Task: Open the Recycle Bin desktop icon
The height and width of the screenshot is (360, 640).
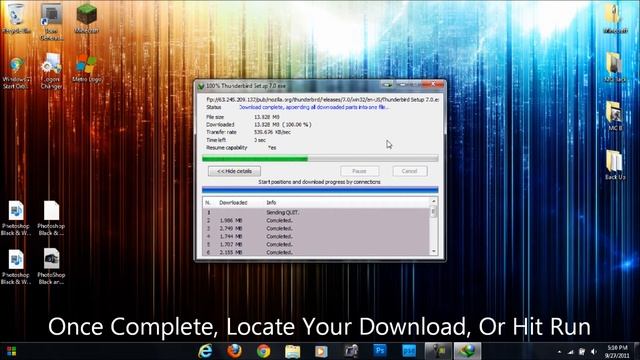Action: pyautogui.click(x=16, y=18)
